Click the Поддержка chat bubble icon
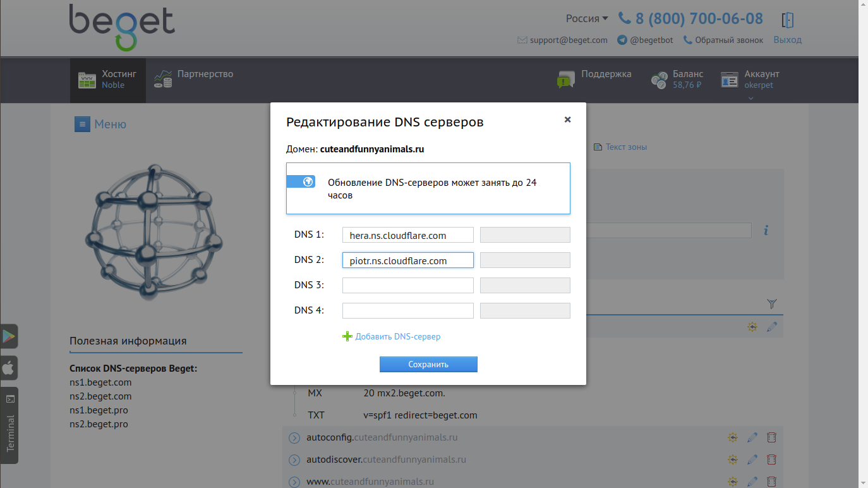The width and height of the screenshot is (868, 488). 565,80
